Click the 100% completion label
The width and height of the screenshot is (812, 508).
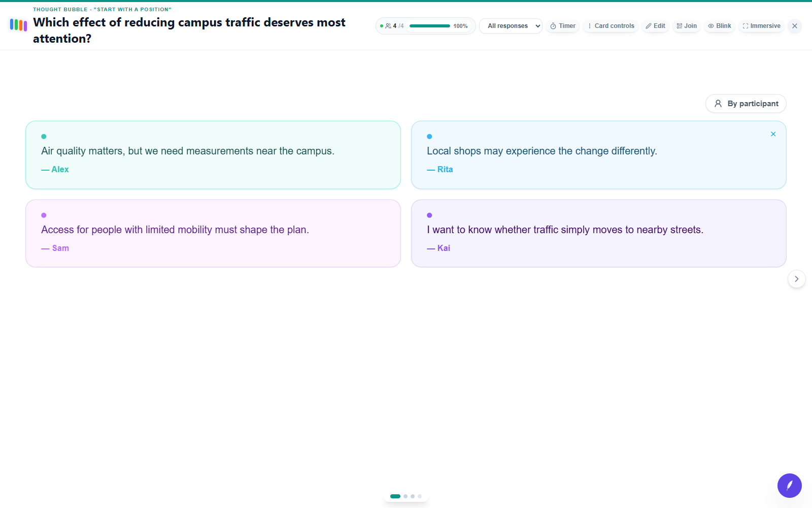tap(460, 26)
